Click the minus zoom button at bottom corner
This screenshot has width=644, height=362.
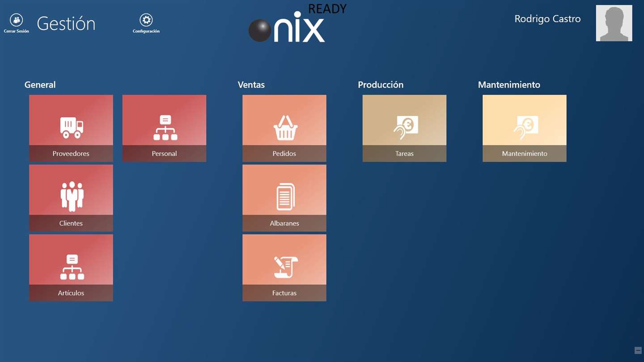638,350
